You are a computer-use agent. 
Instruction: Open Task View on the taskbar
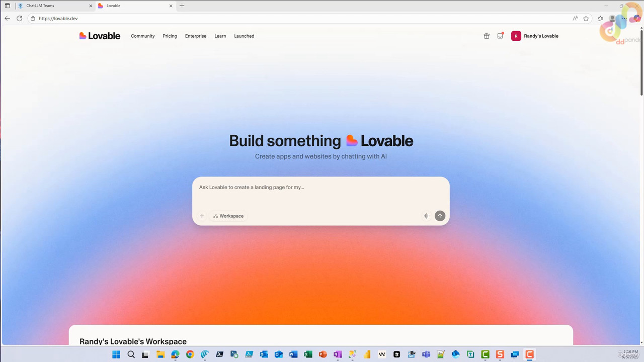pos(145,354)
